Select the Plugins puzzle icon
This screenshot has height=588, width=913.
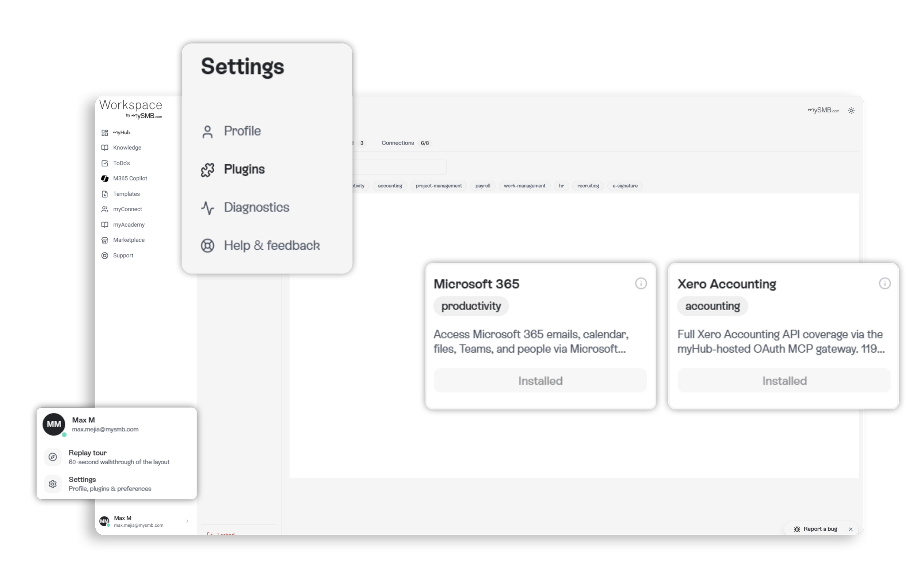(208, 170)
